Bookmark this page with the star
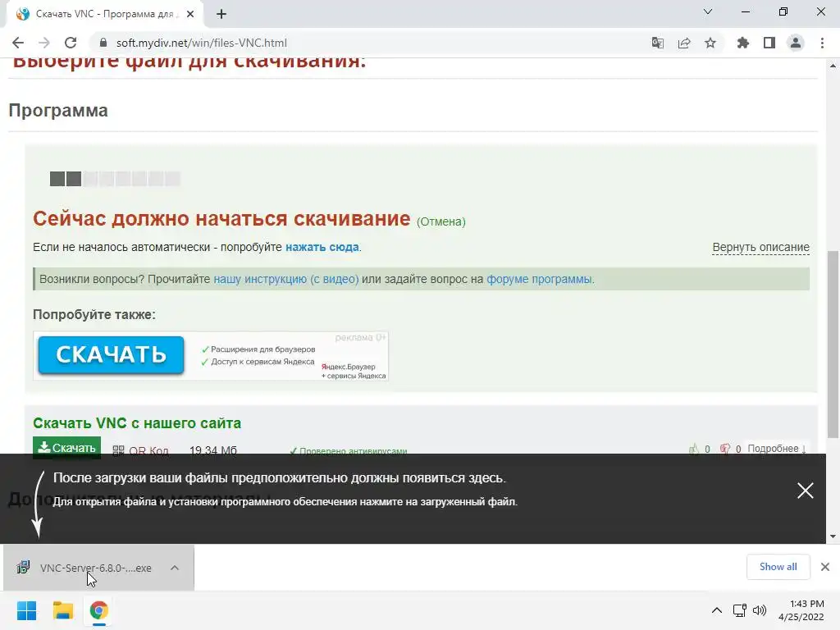840x630 pixels. [x=710, y=43]
